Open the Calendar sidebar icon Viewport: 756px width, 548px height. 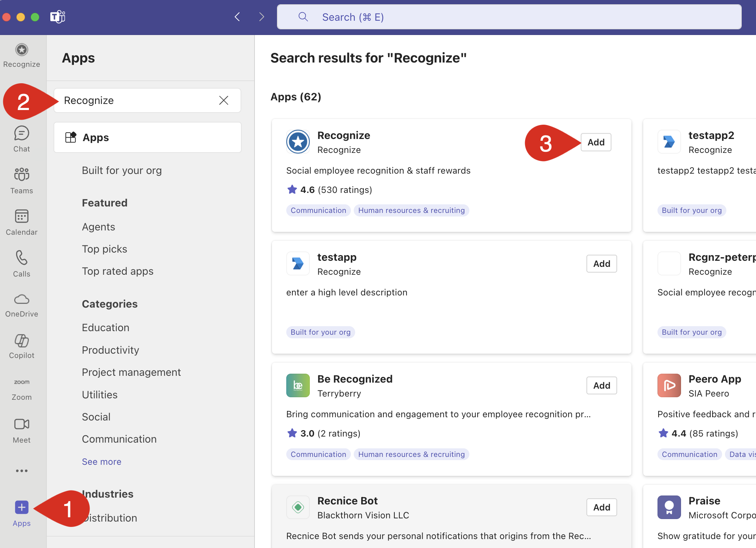tap(21, 222)
